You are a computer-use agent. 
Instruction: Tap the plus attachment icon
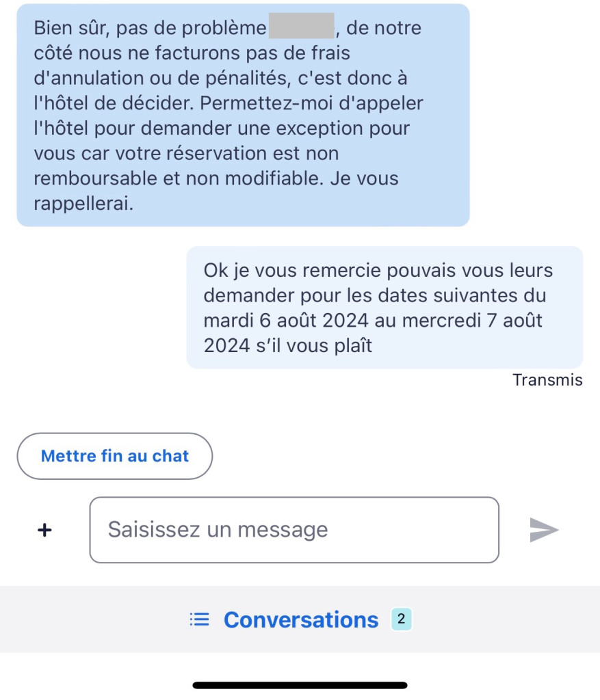click(x=44, y=530)
